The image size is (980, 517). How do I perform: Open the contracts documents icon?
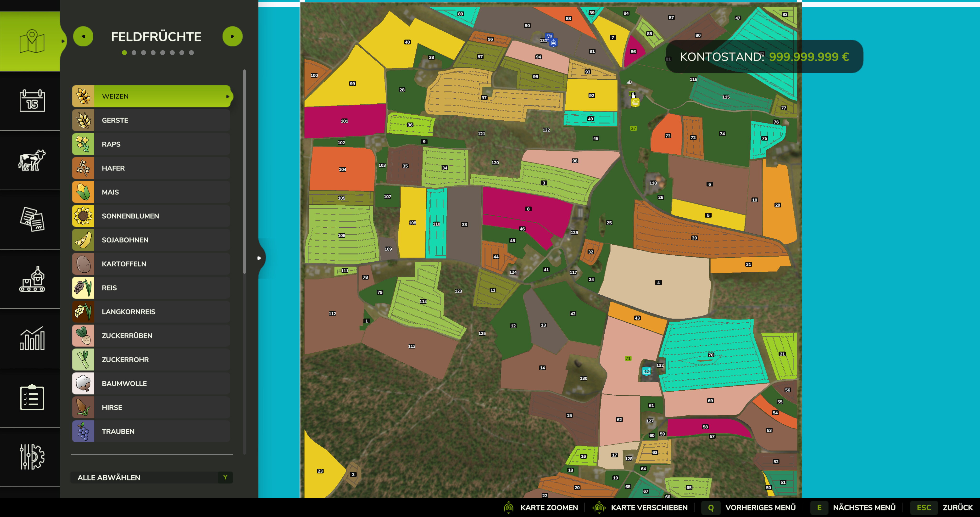pyautogui.click(x=32, y=219)
